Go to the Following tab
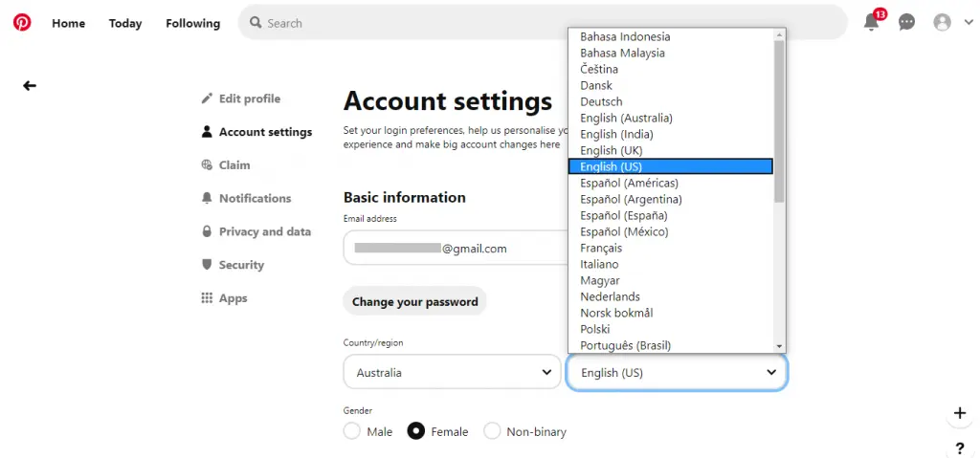The height and width of the screenshot is (458, 980). 192,23
